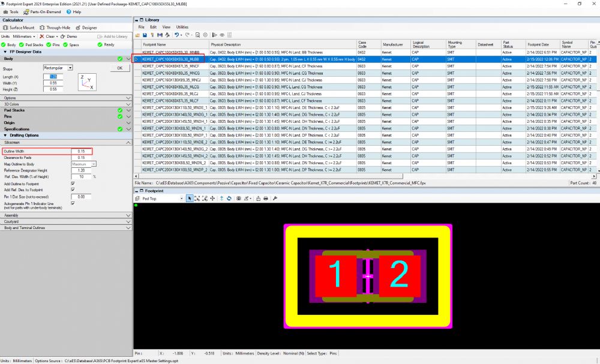The image size is (600, 364).
Task: Click red pad 2 in footprint view
Action: coord(400,276)
